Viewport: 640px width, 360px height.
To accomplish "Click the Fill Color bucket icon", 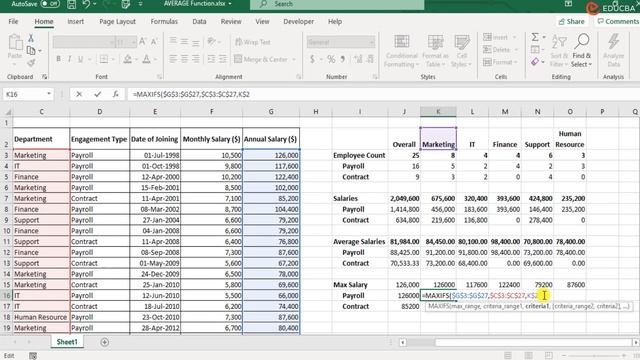I will click(127, 59).
